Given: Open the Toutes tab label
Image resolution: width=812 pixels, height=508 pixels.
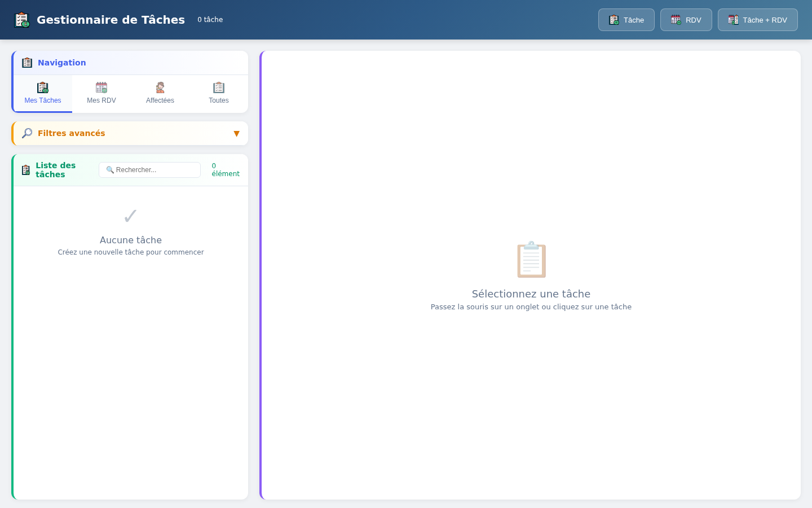Looking at the screenshot, I should click(x=219, y=100).
